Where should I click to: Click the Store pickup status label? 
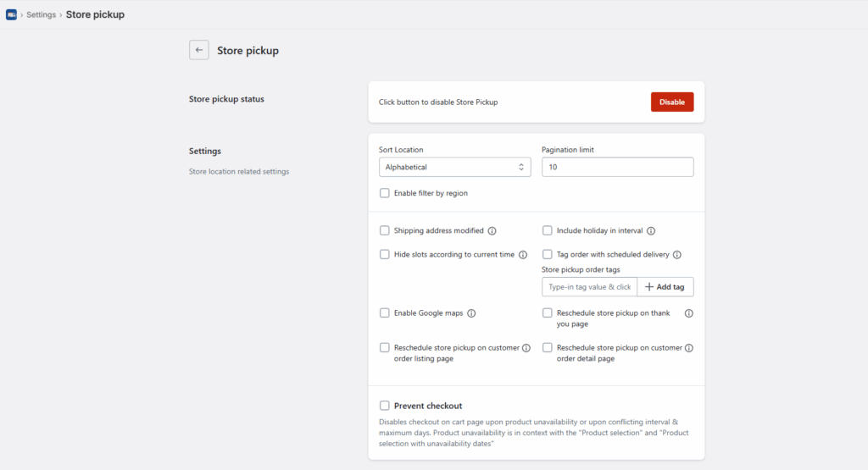[x=226, y=100]
